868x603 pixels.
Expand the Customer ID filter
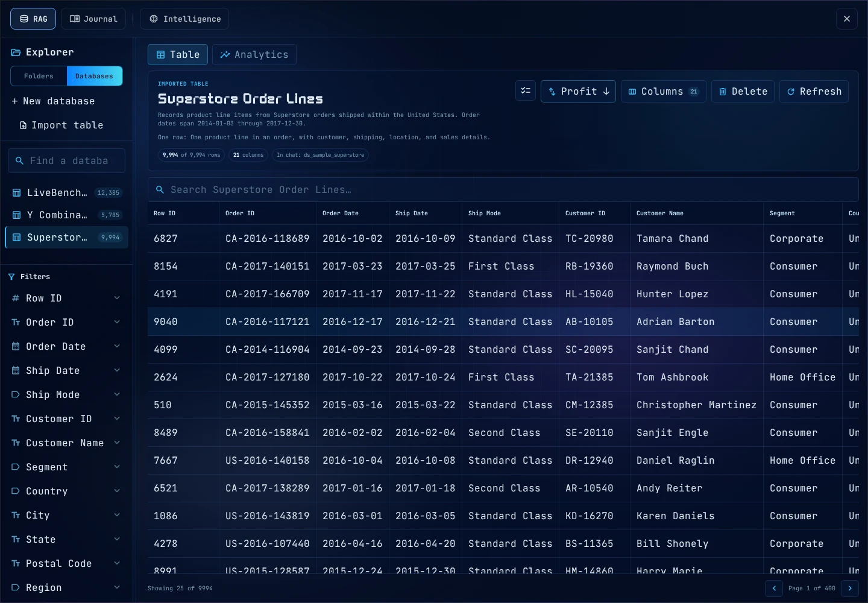66,419
